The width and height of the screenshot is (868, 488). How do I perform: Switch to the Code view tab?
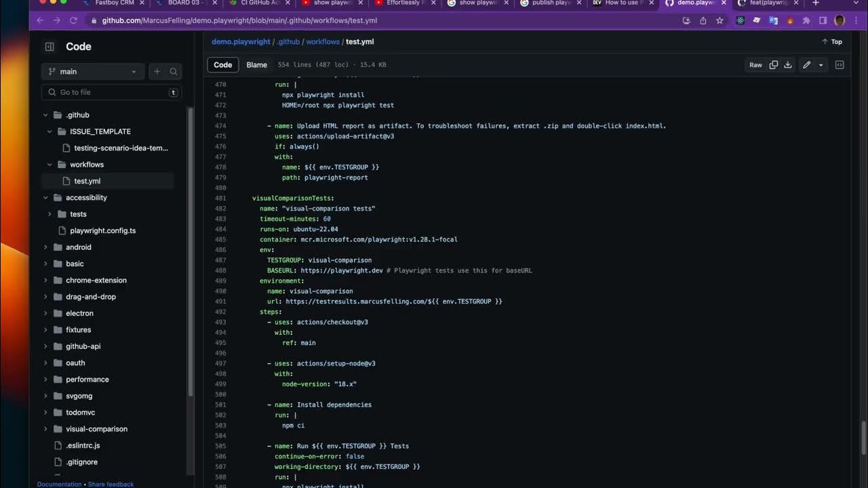coord(223,65)
